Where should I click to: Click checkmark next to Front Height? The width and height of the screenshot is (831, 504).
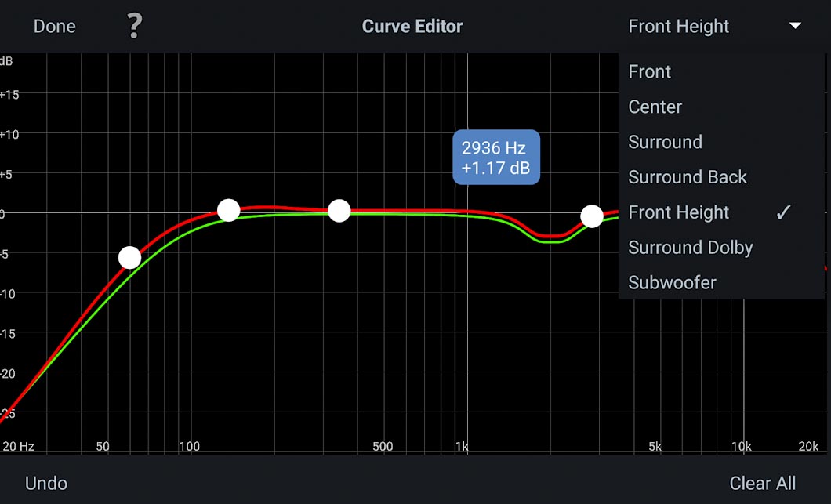click(x=782, y=212)
